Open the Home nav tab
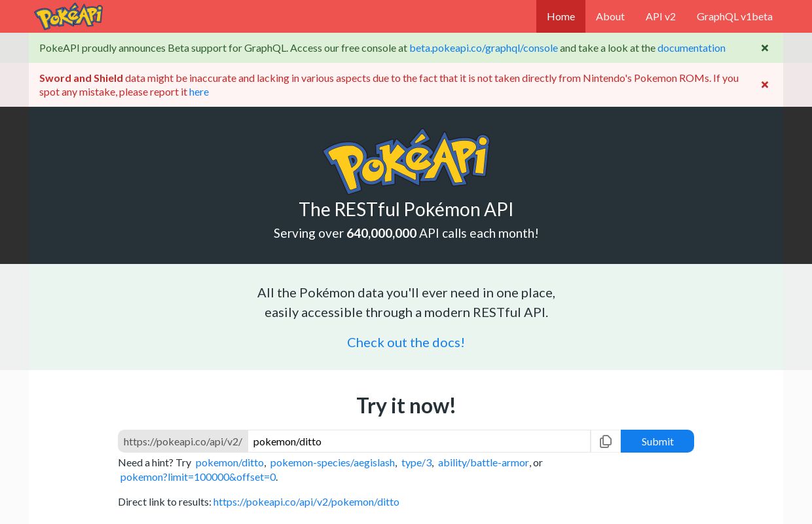812x524 pixels. [x=561, y=16]
